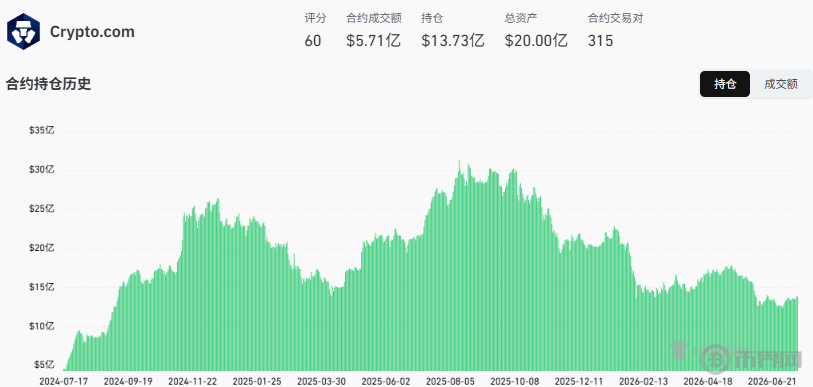Click the 2024-07-17 date label
Viewport: 813px width, 387px height.
coord(64,381)
